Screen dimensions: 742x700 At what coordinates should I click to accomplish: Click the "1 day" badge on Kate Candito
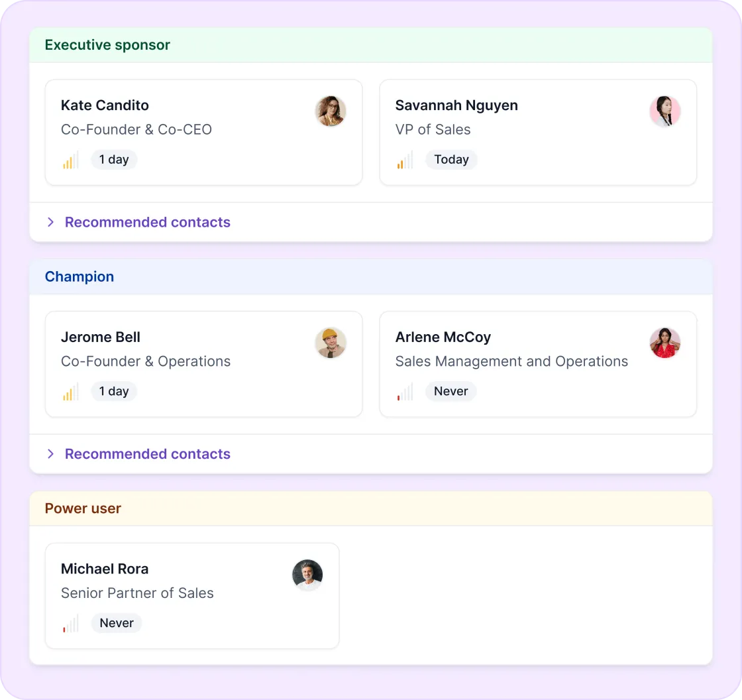(114, 160)
